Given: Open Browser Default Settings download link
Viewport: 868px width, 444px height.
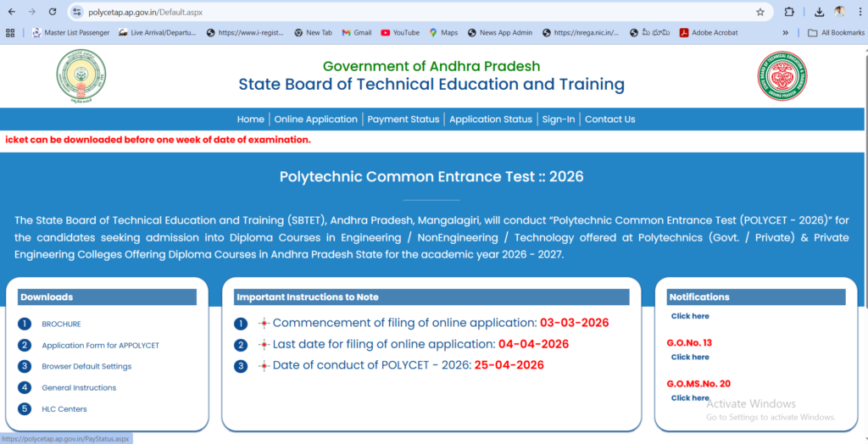Looking at the screenshot, I should (x=86, y=367).
